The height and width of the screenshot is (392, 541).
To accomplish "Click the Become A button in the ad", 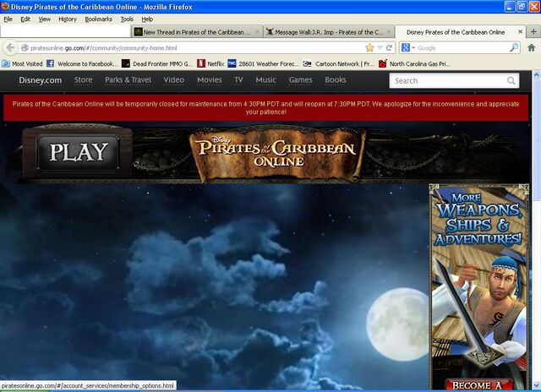I will [479, 384].
